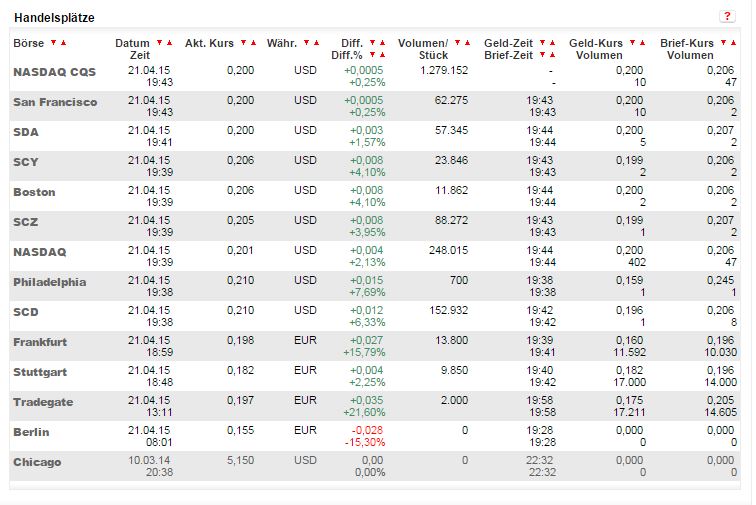Sort Datum Zeit column descending
This screenshot has width=756, height=505.
[159, 43]
